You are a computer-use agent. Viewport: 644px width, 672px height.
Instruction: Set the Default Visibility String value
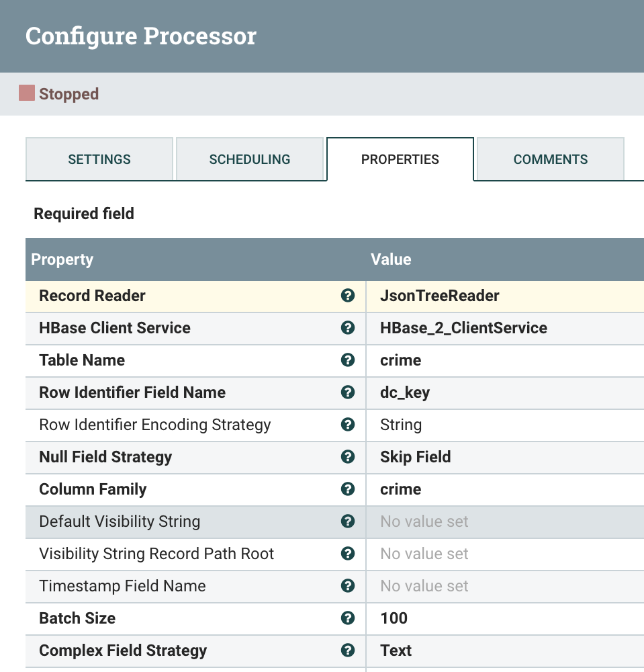(x=424, y=521)
